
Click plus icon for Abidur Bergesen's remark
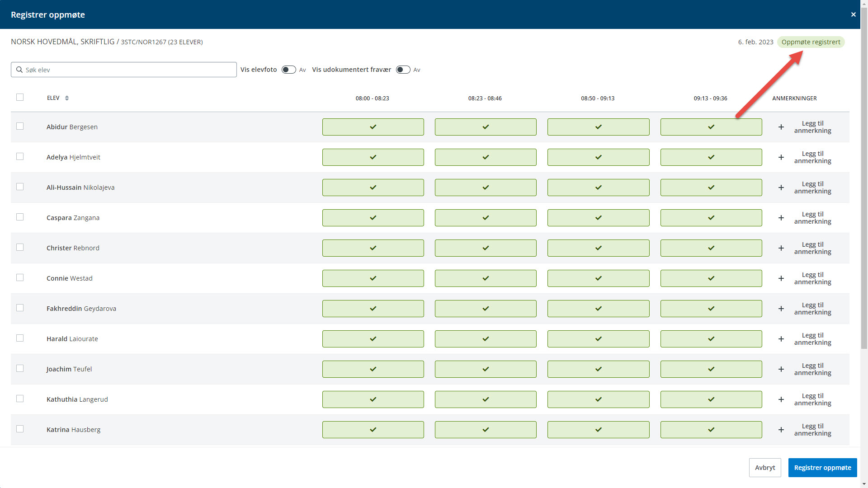coord(781,127)
